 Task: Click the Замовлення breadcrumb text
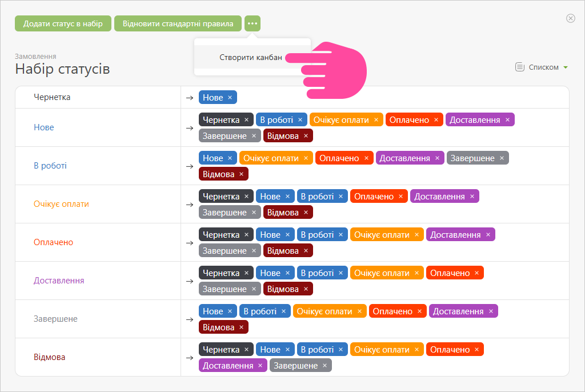pyautogui.click(x=35, y=57)
